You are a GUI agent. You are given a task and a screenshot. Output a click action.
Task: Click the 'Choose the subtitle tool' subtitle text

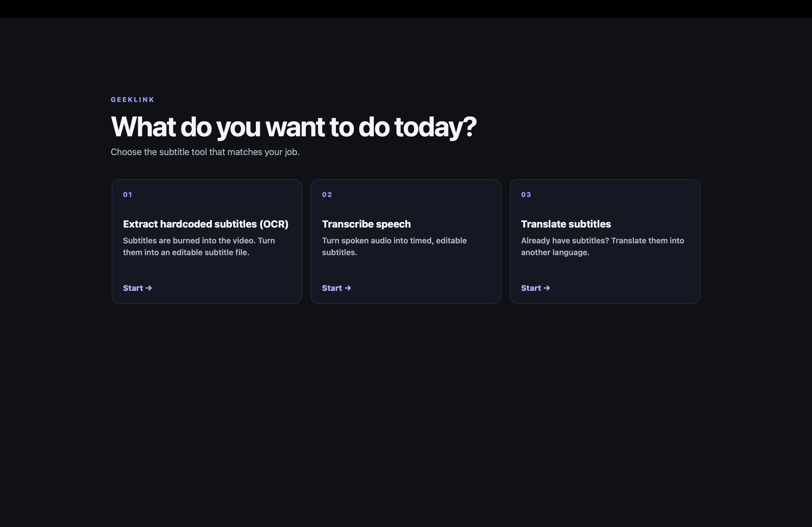coord(205,152)
